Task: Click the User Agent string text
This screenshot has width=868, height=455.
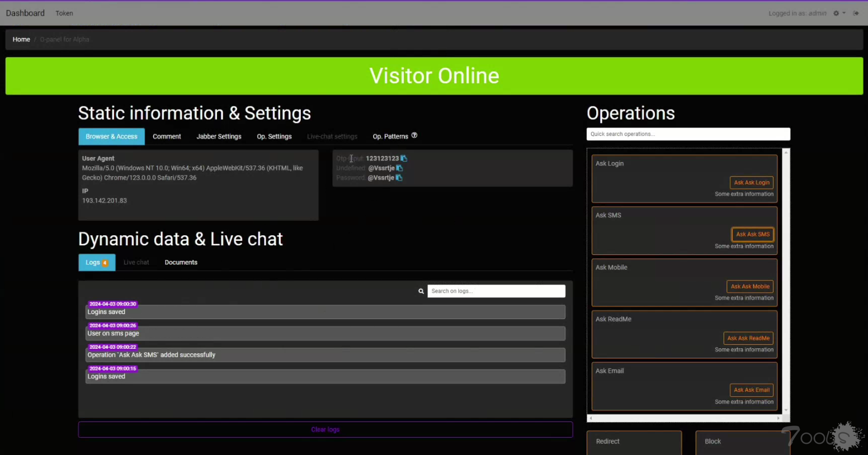Action: [x=192, y=173]
